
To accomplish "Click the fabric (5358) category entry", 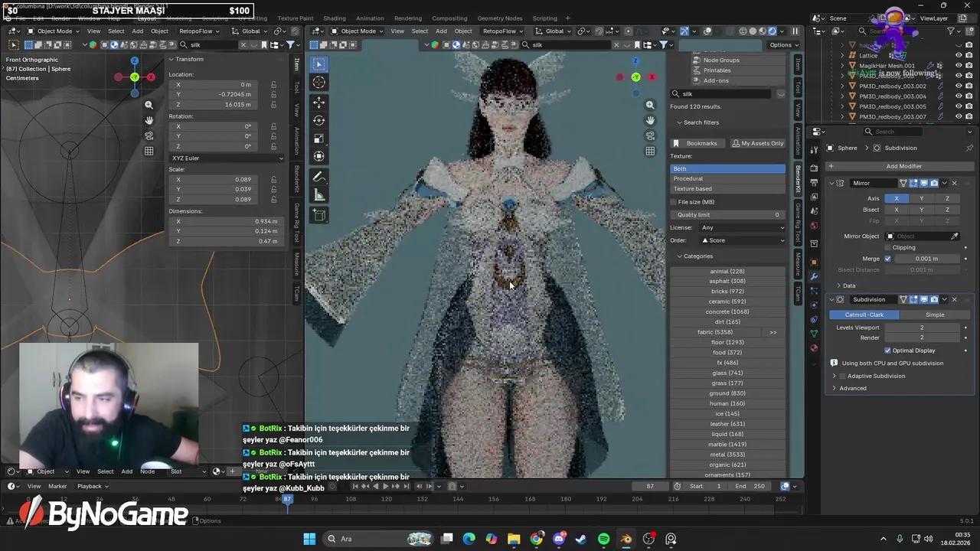I will point(715,332).
